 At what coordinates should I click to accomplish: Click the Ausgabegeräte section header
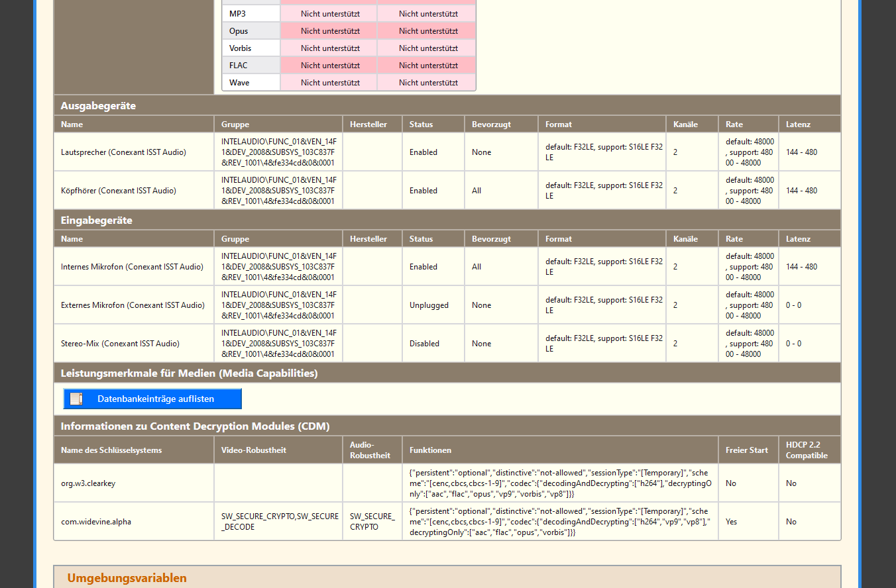(x=98, y=106)
